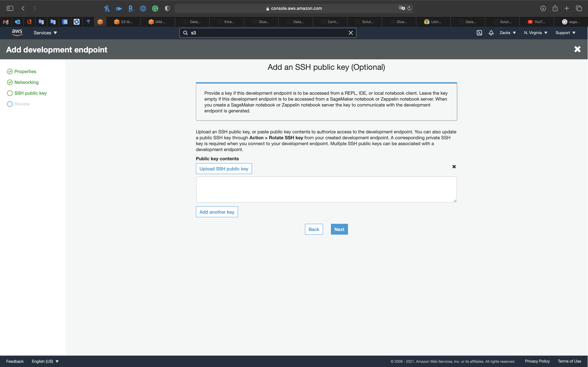Click the Upload SSH public key button
The height and width of the screenshot is (367, 588).
pyautogui.click(x=224, y=169)
